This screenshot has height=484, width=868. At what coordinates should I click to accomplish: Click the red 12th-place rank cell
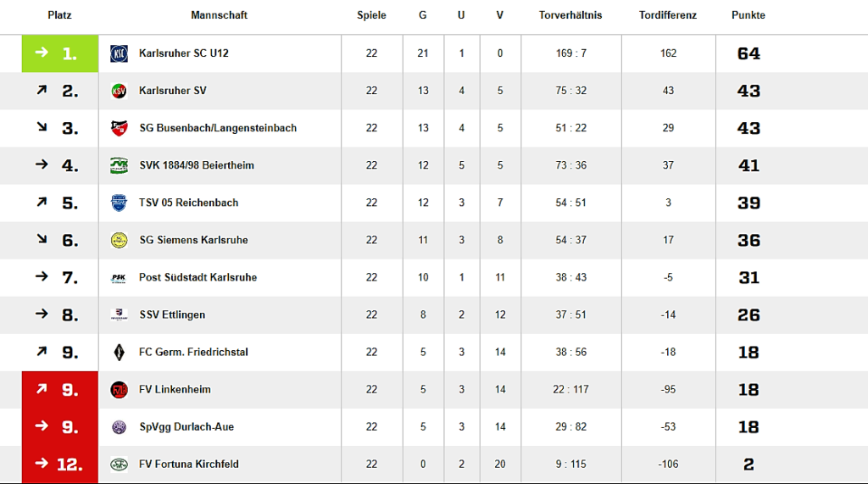(60, 464)
